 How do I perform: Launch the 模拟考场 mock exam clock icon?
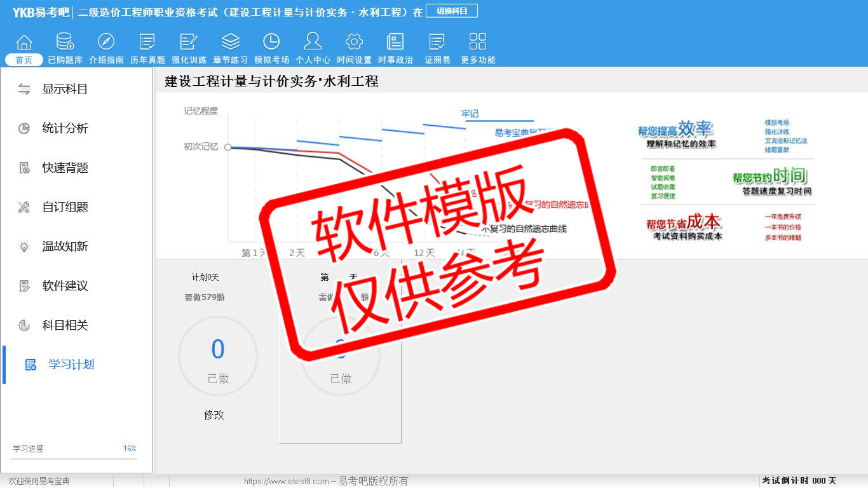click(271, 43)
